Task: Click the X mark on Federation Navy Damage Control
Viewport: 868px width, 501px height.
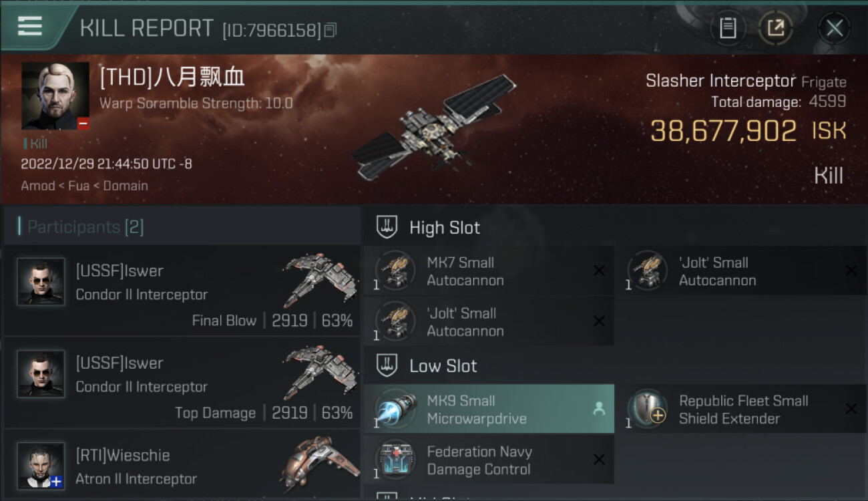Action: 599,460
